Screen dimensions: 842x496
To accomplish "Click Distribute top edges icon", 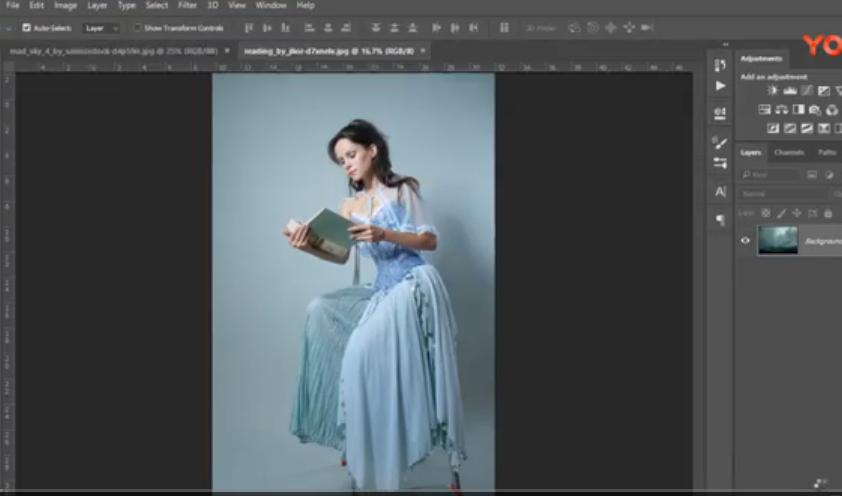I will (x=376, y=28).
